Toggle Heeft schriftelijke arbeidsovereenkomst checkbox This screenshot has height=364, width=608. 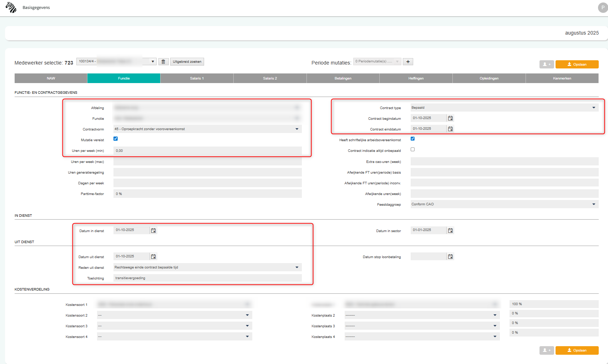tap(412, 139)
